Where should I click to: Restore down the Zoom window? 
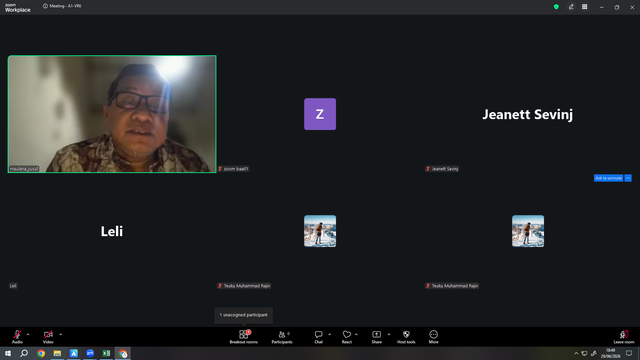pos(617,7)
